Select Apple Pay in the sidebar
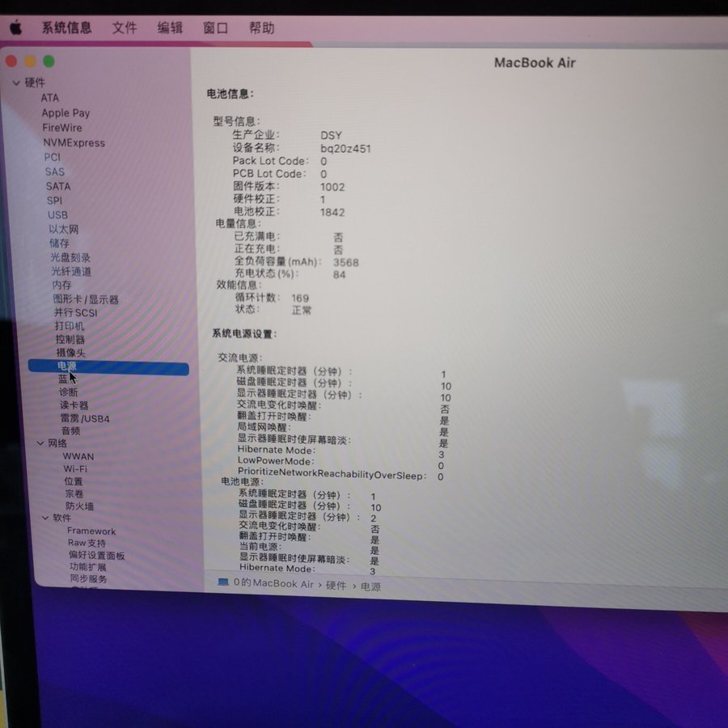This screenshot has height=728, width=728. (x=66, y=112)
